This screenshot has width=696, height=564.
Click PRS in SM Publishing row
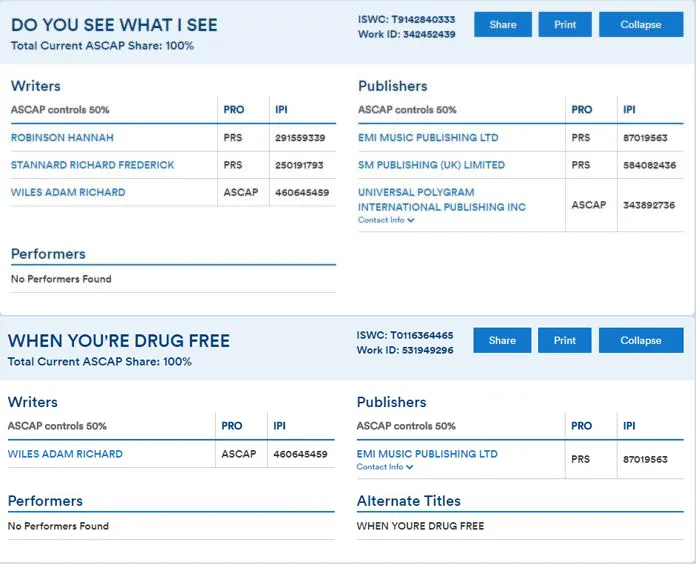(581, 166)
